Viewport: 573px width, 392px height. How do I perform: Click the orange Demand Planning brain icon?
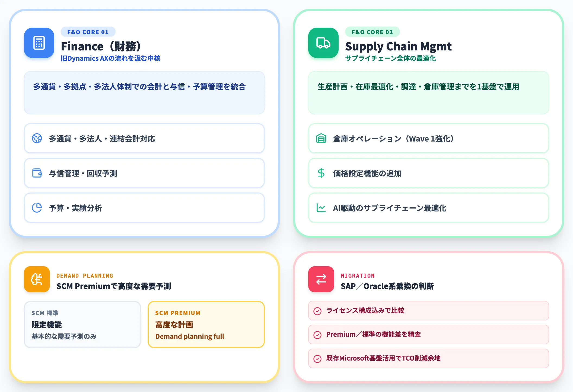(37, 279)
